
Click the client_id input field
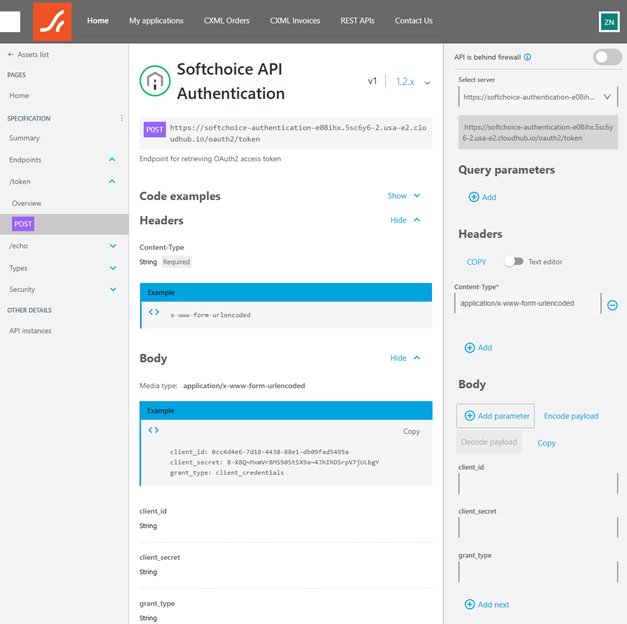[538, 484]
